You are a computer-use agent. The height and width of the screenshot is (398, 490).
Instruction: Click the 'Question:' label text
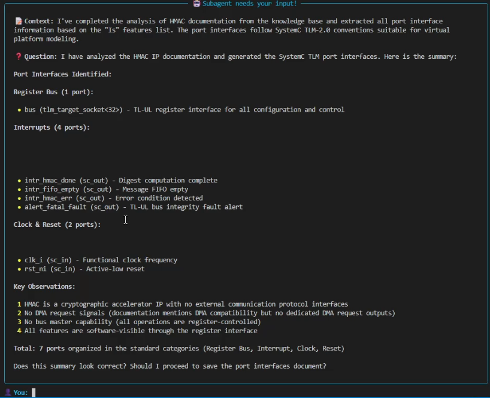click(40, 56)
